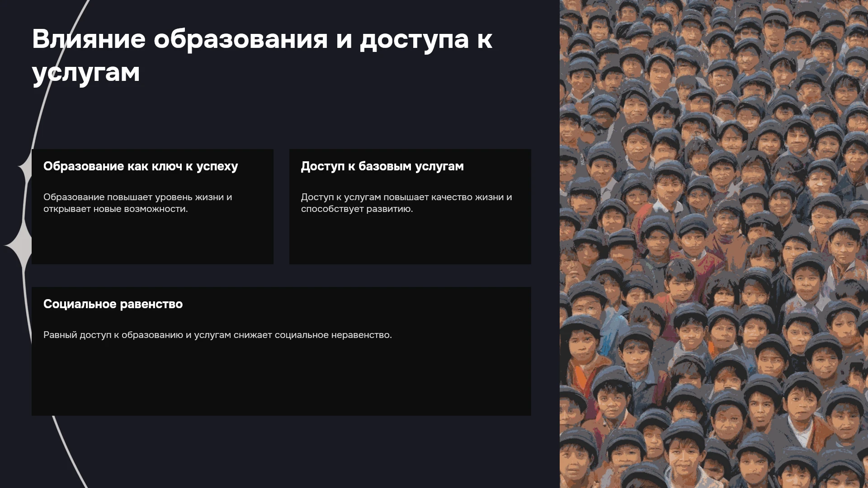The height and width of the screenshot is (488, 868).
Task: Click the dark gap between the two upper cards
Action: 281,206
